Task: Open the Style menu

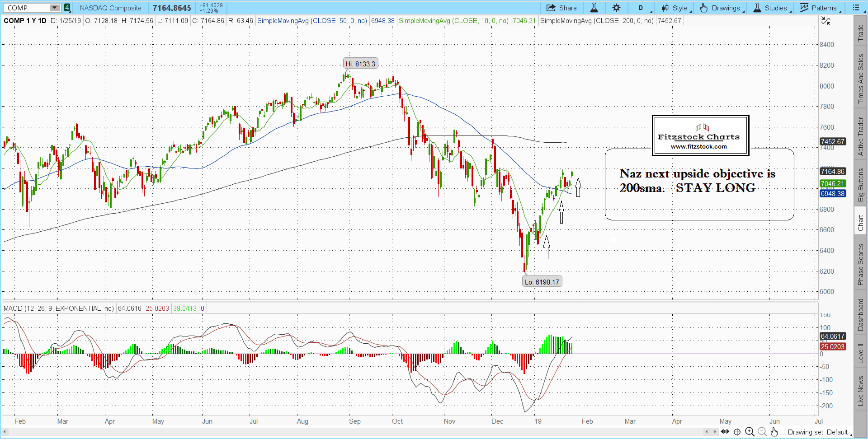Action: click(x=675, y=8)
